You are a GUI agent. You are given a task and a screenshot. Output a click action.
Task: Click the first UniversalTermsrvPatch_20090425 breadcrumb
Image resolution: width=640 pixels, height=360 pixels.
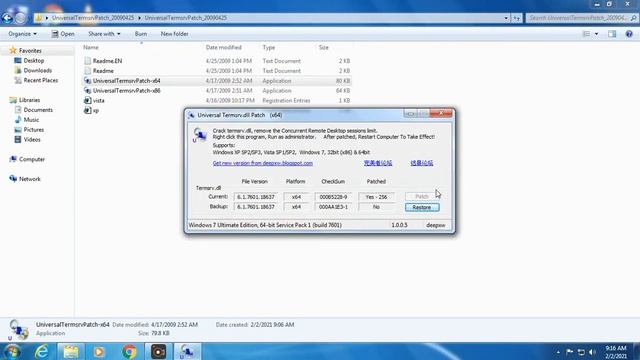(x=93, y=18)
